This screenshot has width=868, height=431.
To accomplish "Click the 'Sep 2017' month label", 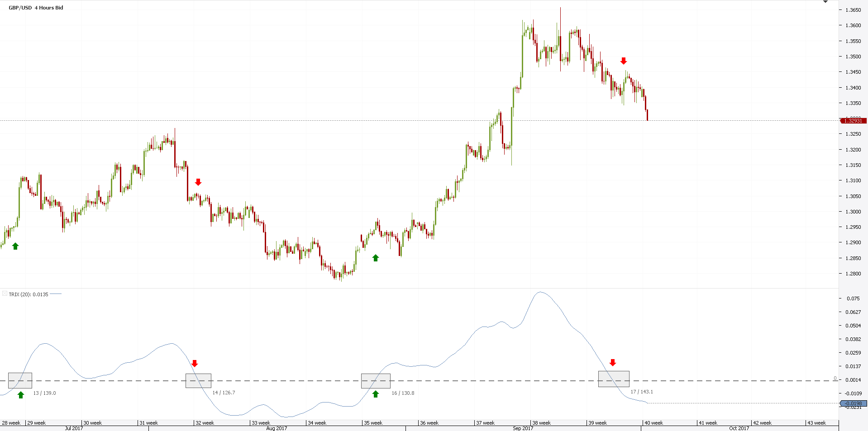I will (x=523, y=428).
